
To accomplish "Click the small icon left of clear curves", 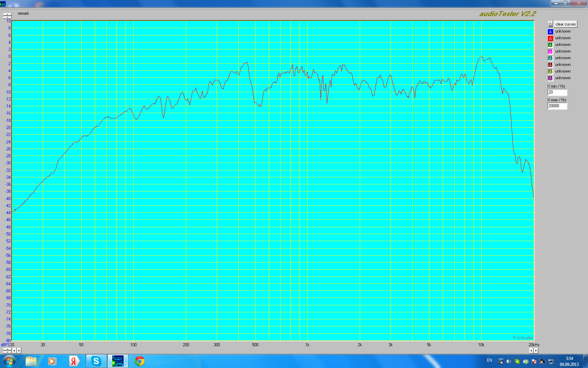I will click(550, 24).
